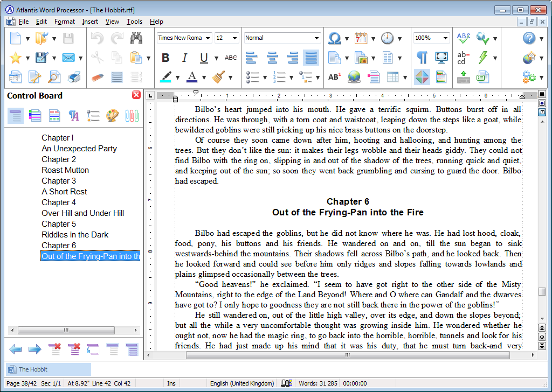Image resolution: width=552 pixels, height=392 pixels.
Task: Open the Tools menu
Action: [x=134, y=22]
